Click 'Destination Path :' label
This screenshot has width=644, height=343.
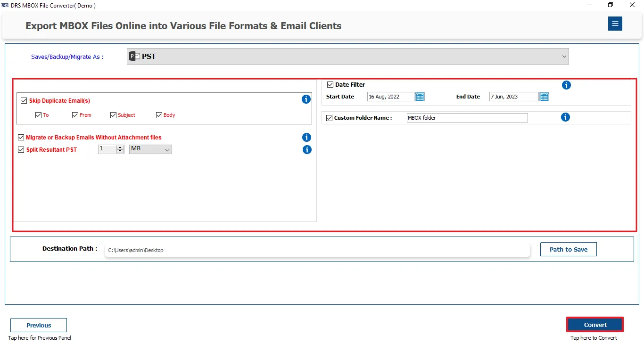tap(70, 248)
